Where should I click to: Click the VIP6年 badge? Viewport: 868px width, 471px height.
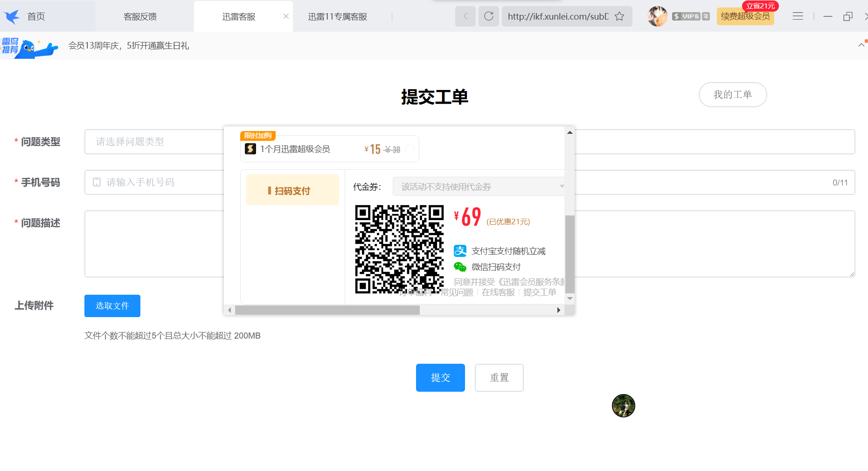pos(691,16)
